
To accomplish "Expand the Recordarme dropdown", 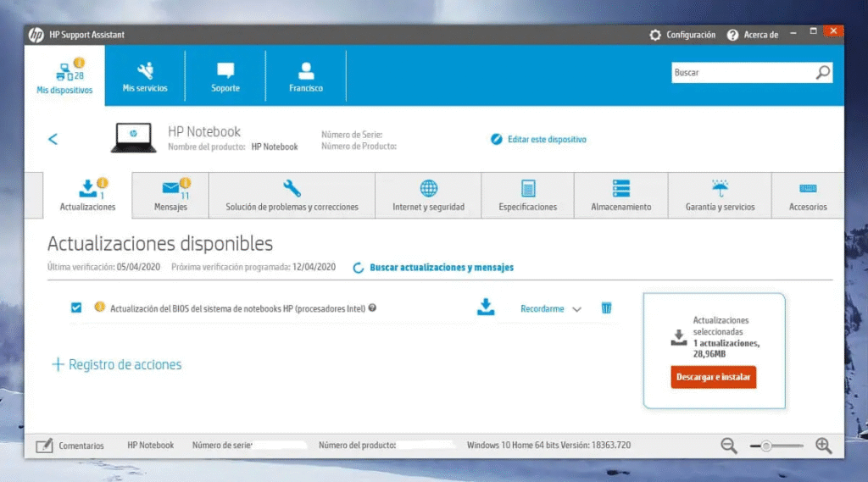I will coord(576,309).
